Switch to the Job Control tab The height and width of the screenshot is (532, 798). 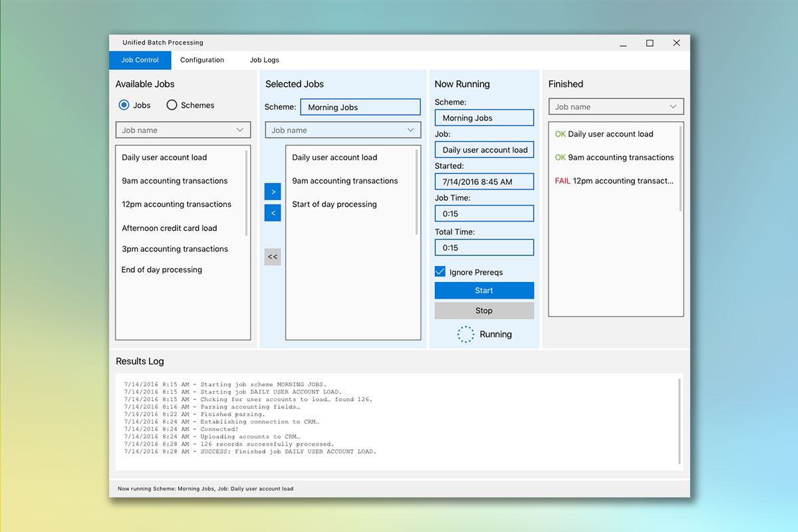140,60
